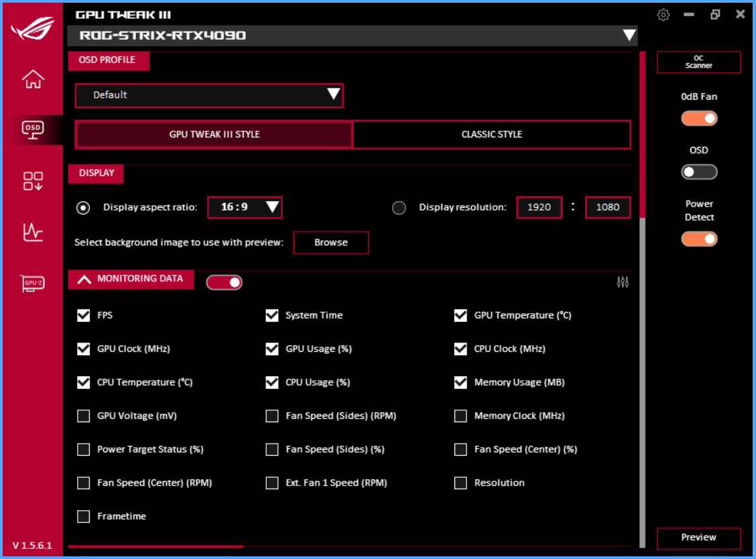
Task: Enable Fan Speed (Center) (%) checkbox
Action: [460, 450]
